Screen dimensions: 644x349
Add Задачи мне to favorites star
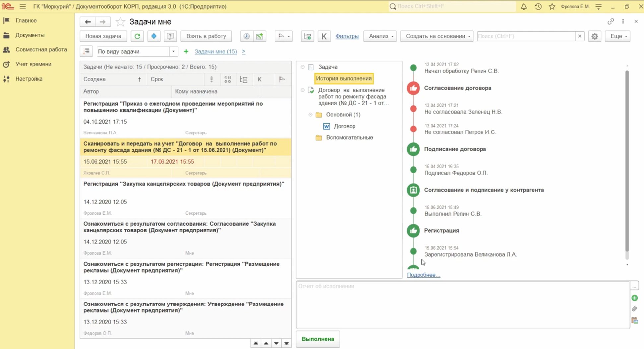pos(120,22)
